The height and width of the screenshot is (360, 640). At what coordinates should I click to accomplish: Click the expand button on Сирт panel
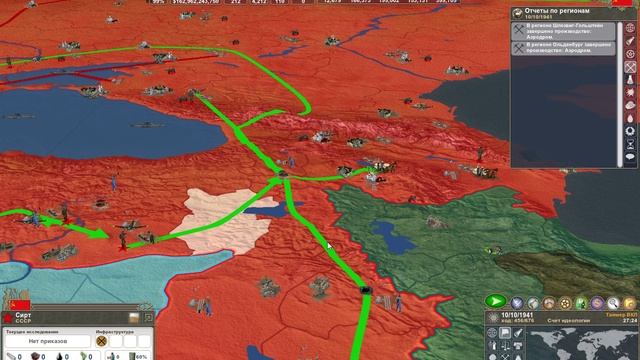[x=148, y=318]
